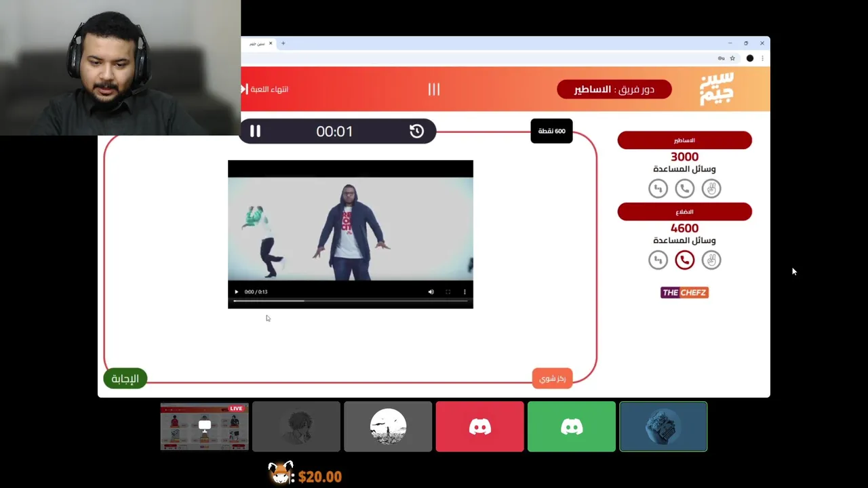The height and width of the screenshot is (488, 868).
Task: Bookmark the page with the star icon
Action: point(732,58)
